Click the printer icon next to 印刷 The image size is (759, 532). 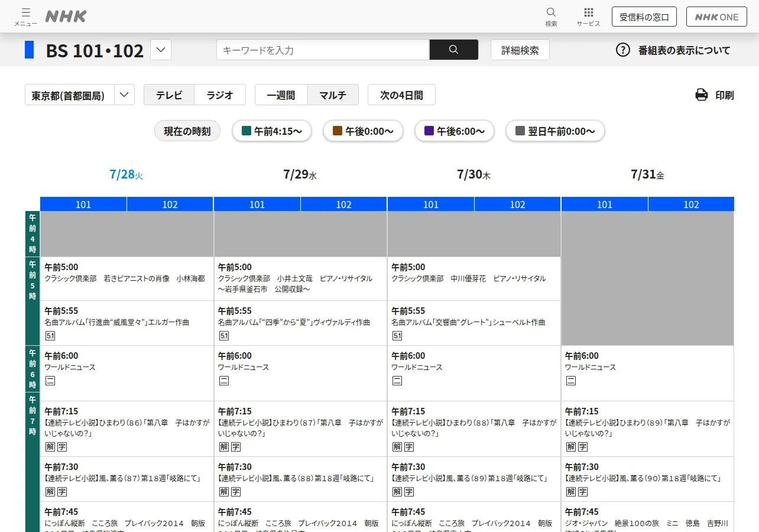click(702, 95)
